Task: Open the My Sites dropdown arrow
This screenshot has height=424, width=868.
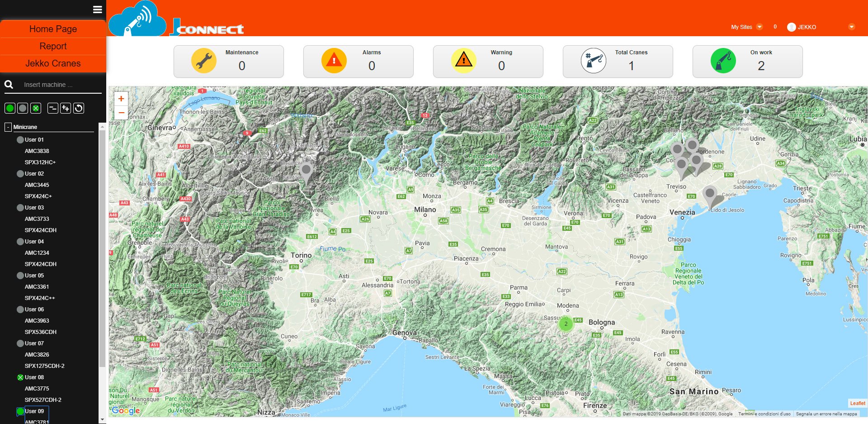Action: point(759,27)
